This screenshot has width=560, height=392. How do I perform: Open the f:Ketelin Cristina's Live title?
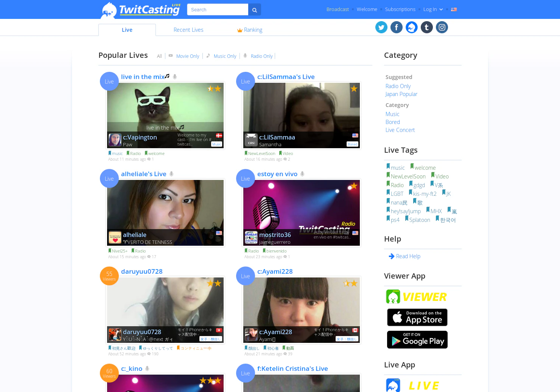click(292, 369)
